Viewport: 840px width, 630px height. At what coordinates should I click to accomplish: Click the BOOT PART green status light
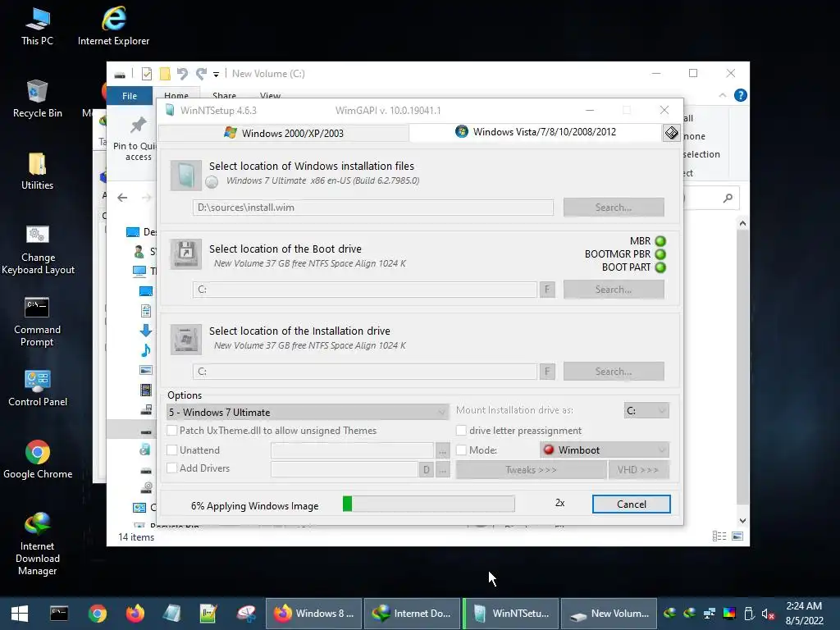pos(660,267)
